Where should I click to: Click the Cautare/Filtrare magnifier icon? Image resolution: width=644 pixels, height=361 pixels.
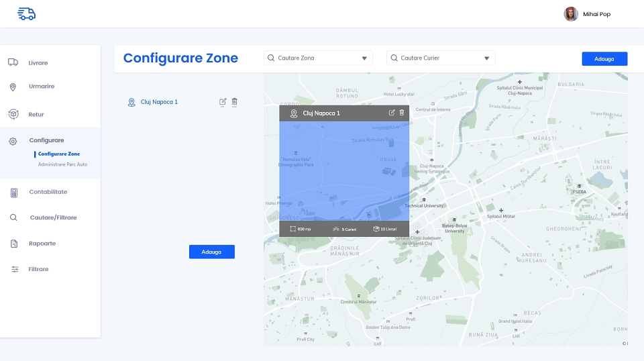click(x=13, y=217)
